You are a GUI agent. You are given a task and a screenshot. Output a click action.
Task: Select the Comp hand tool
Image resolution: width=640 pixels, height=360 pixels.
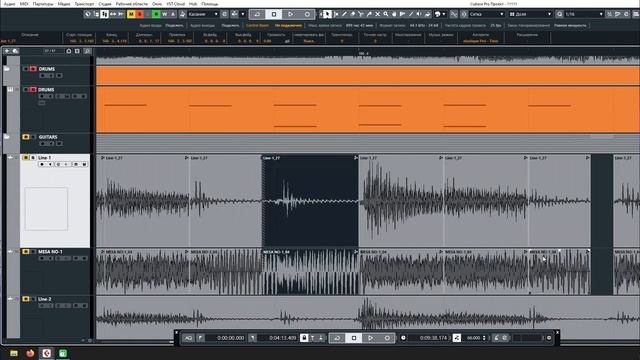coord(394,14)
